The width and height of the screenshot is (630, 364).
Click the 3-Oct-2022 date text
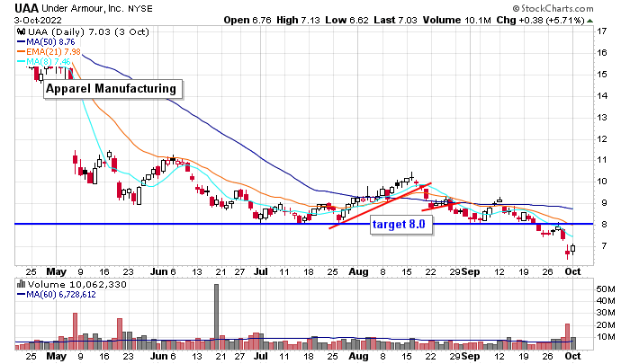pyautogui.click(x=38, y=20)
